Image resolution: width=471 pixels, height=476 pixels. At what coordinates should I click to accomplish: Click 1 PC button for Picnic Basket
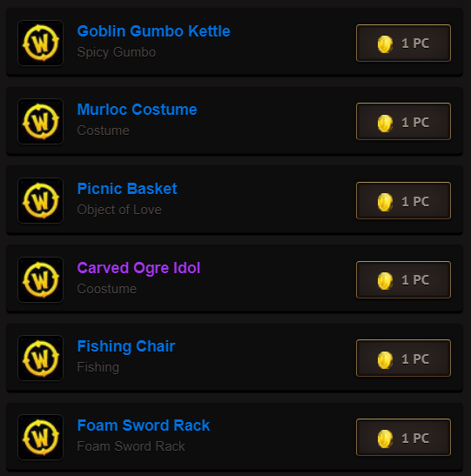click(403, 201)
